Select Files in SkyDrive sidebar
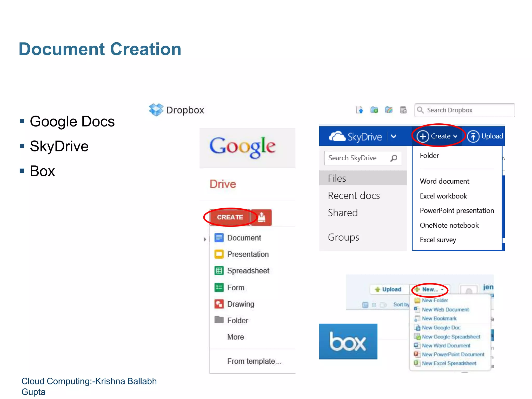532x399 pixels. tap(363, 178)
